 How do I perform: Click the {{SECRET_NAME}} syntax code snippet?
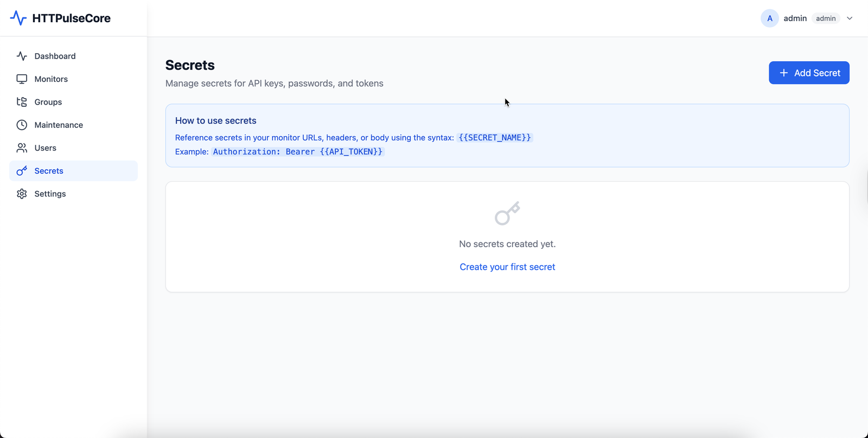click(494, 138)
